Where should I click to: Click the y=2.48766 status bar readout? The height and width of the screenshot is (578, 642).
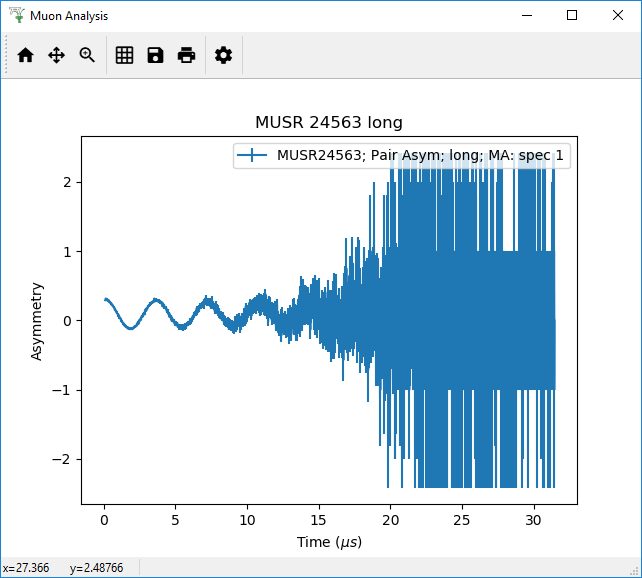pos(97,568)
